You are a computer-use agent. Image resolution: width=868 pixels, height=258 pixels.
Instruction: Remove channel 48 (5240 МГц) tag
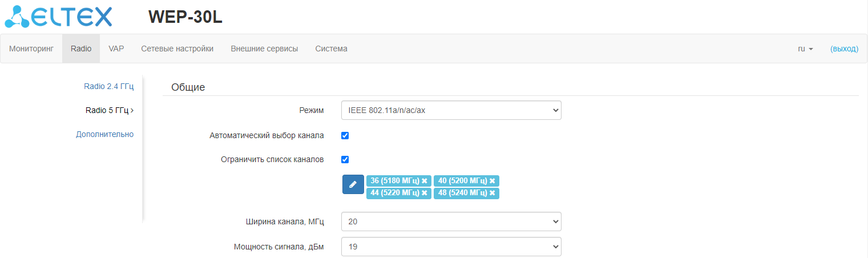point(492,193)
